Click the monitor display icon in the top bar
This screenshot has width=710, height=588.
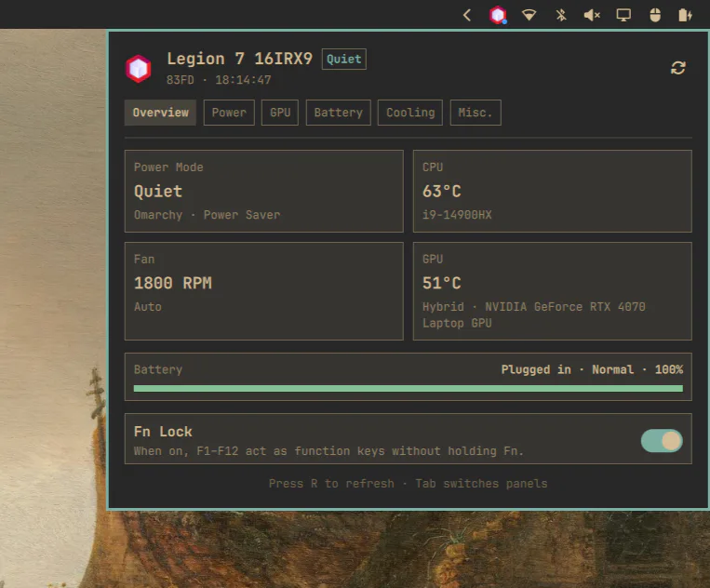click(x=623, y=15)
